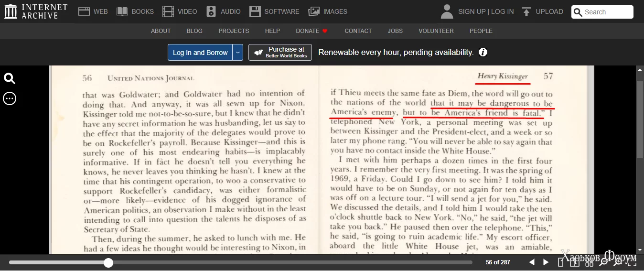Viewport: 644px width, 271px height.
Task: Click the vertical scrollbar thumb
Action: [x=640, y=119]
